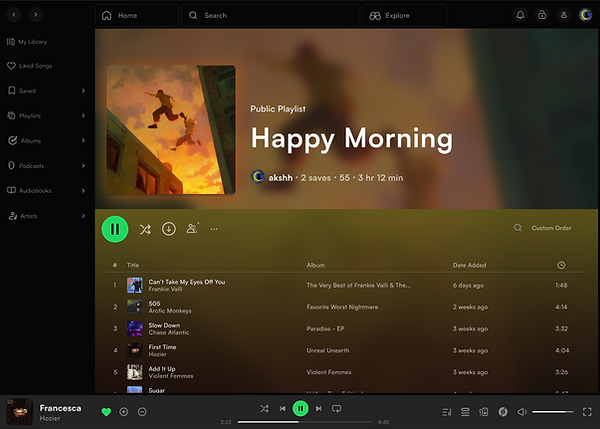This screenshot has width=600, height=429.
Task: Open the profile avatar at top right
Action: pos(585,15)
